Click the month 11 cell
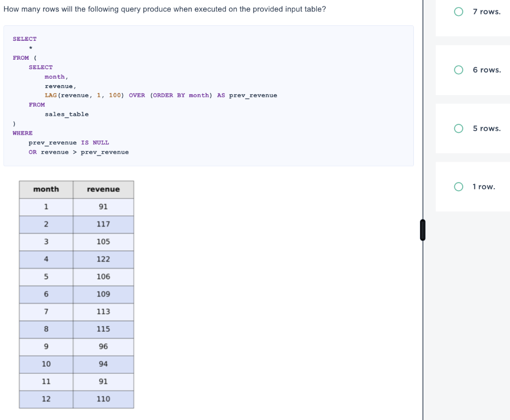Image resolution: width=510 pixels, height=420 pixels. [46, 382]
